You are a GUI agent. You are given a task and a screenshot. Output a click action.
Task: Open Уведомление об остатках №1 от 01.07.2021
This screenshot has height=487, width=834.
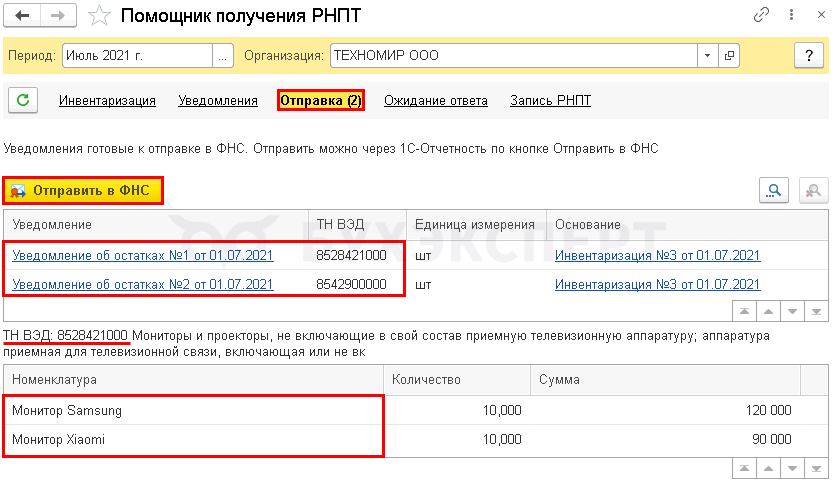tap(143, 255)
